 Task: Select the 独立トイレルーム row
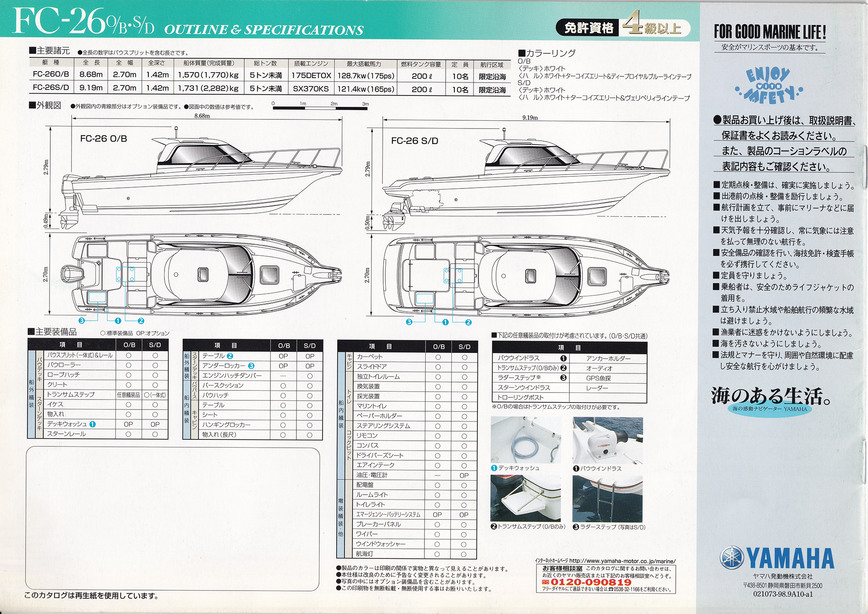coord(414,377)
